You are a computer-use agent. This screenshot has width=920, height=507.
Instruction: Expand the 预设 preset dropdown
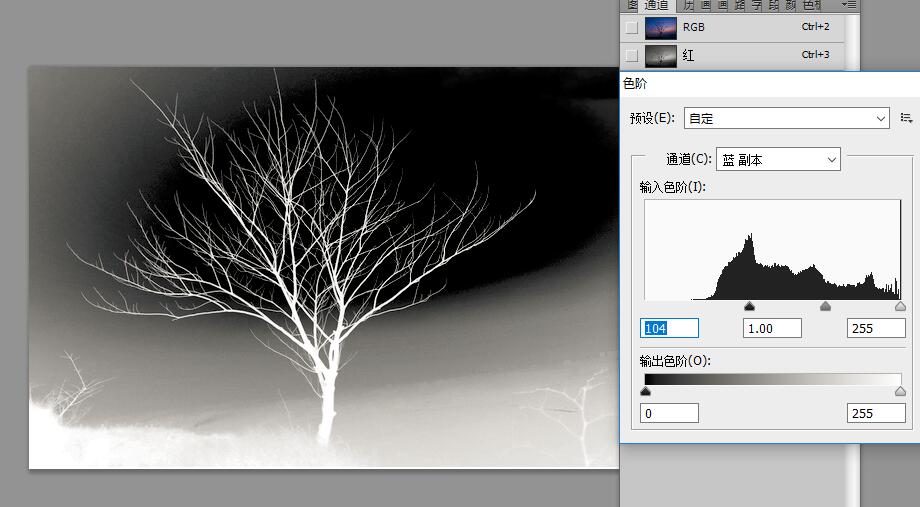pos(786,118)
